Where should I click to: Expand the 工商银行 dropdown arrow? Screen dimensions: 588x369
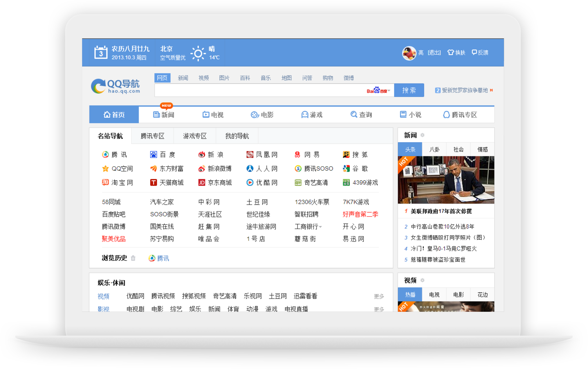(x=320, y=227)
